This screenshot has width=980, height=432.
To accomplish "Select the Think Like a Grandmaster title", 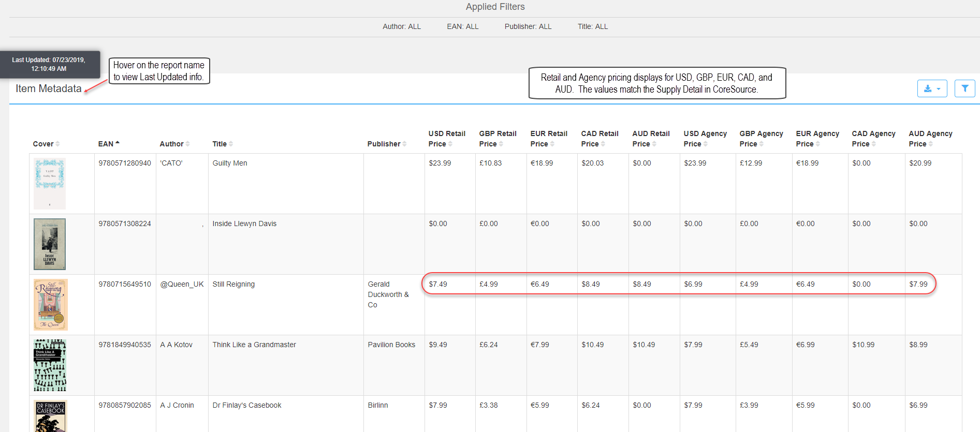I will (x=254, y=345).
